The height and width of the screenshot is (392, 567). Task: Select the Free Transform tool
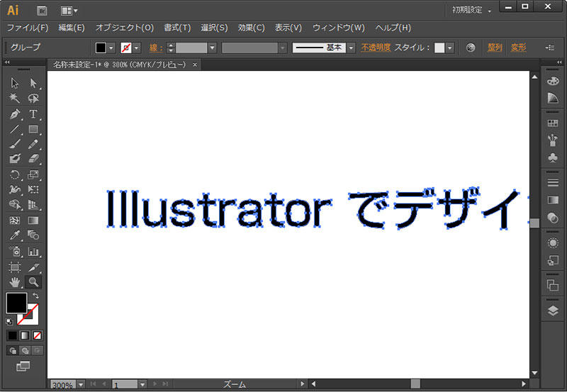(x=33, y=189)
